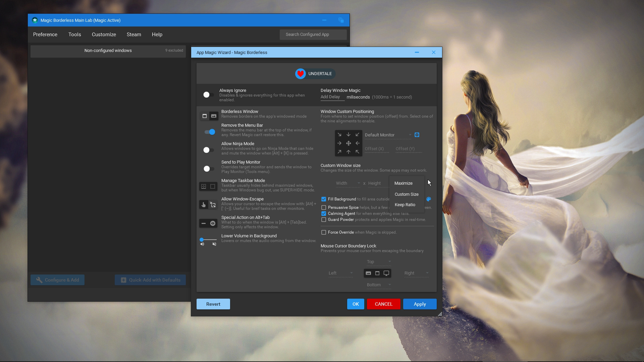This screenshot has height=362, width=644.
Task: Open monitor settings gear next to Default Monitor
Action: coord(417,135)
